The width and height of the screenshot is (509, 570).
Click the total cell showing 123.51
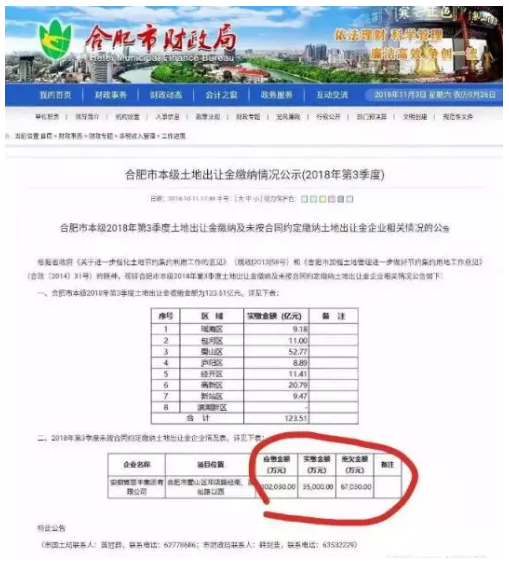click(x=276, y=418)
